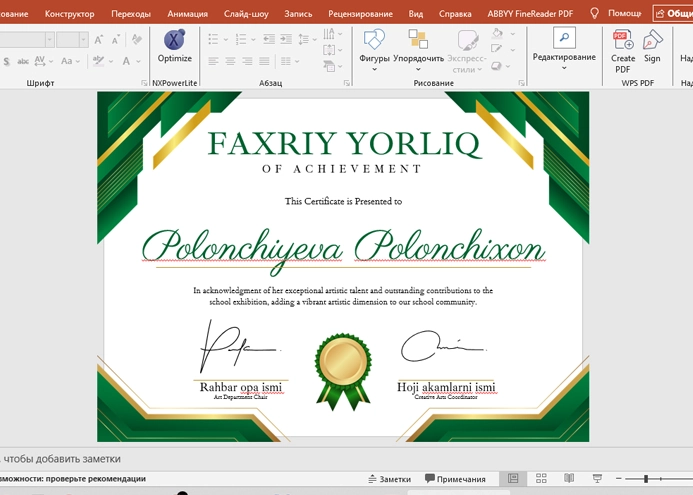
Task: Clear all text formatting with the eraser icon
Action: (137, 39)
